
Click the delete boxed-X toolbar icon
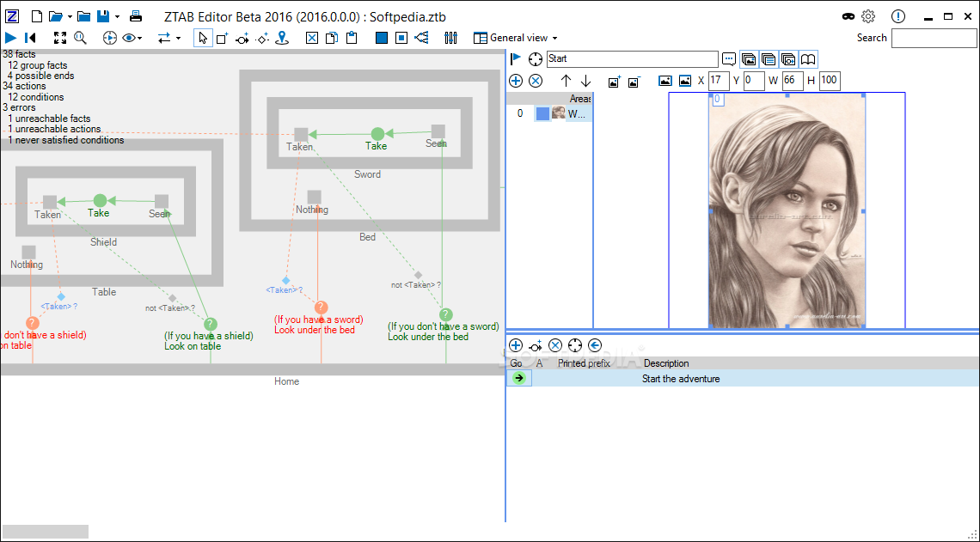coord(312,38)
